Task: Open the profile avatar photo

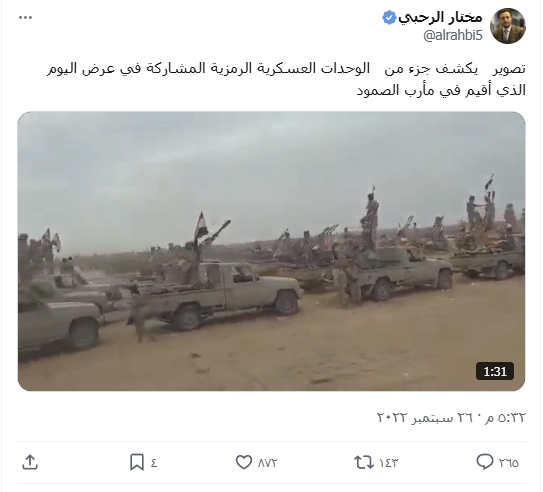Action: (x=508, y=26)
